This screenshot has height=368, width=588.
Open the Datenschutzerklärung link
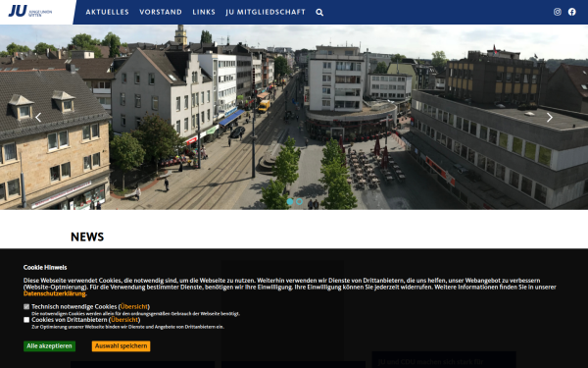click(x=54, y=294)
